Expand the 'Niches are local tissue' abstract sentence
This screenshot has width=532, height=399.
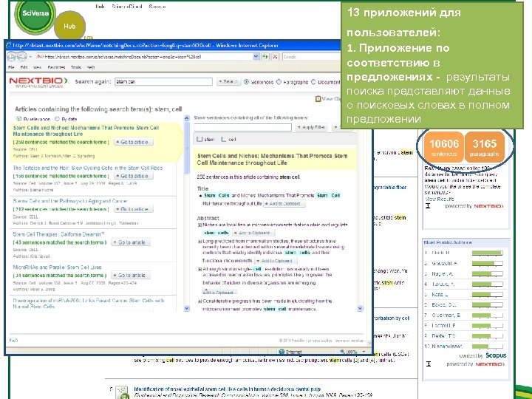click(199, 225)
